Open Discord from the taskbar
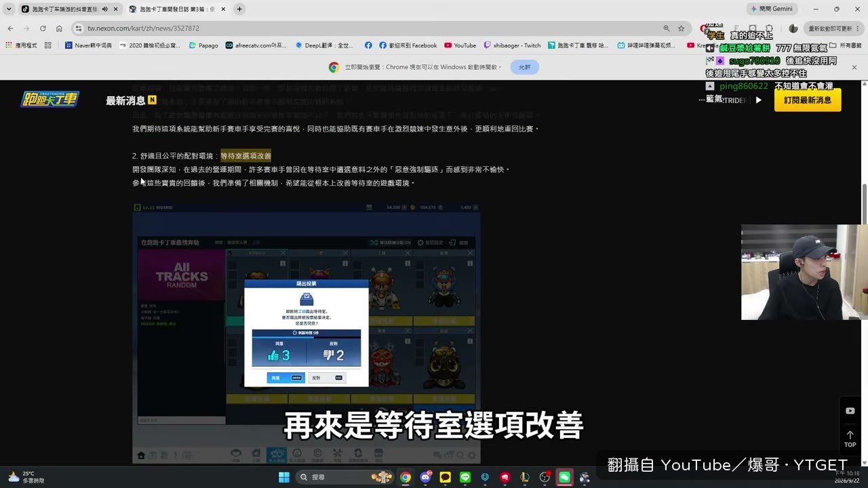The width and height of the screenshot is (868, 488). pyautogui.click(x=425, y=477)
